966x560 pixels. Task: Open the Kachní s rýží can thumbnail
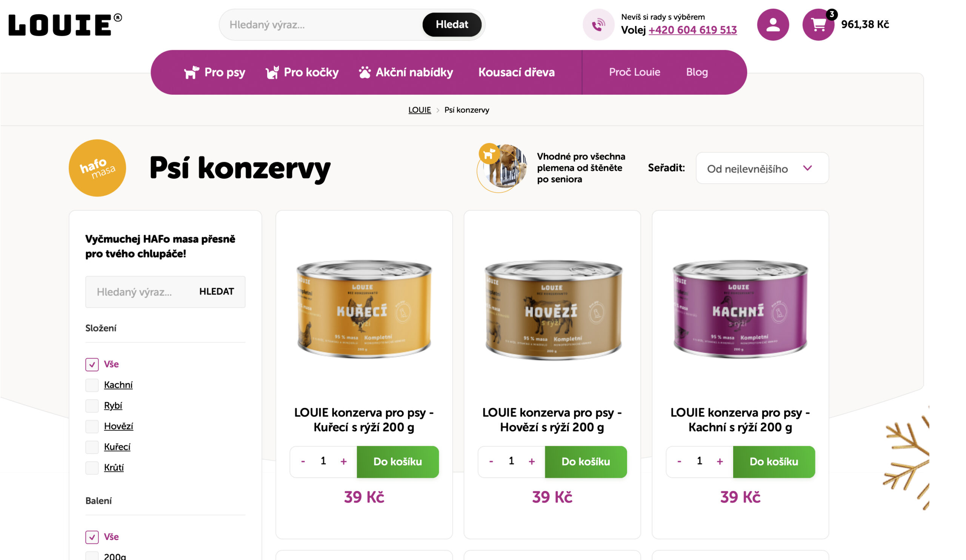pos(740,309)
